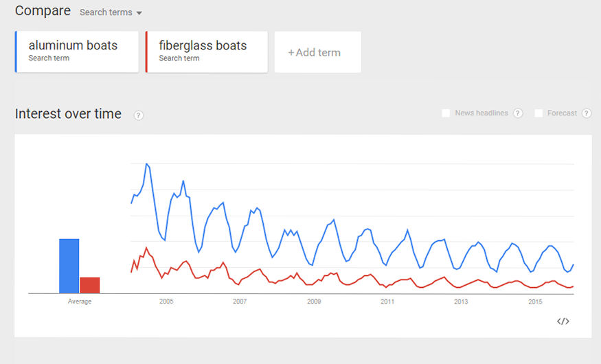Enable the Forecast checkbox
The height and width of the screenshot is (364, 601).
[538, 113]
